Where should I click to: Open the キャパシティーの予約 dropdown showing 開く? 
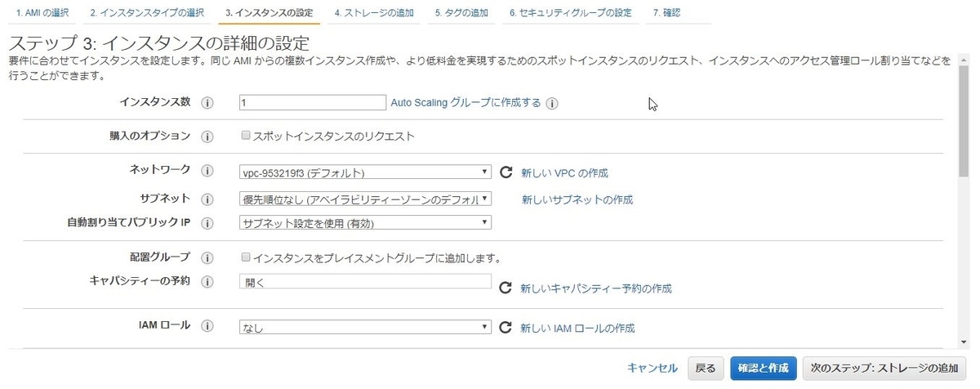pyautogui.click(x=365, y=281)
